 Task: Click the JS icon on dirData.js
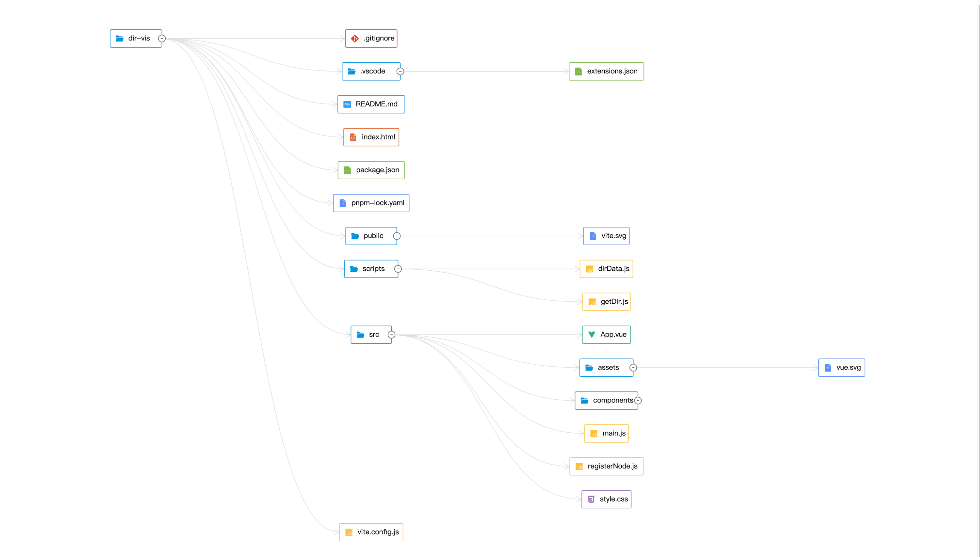click(590, 269)
